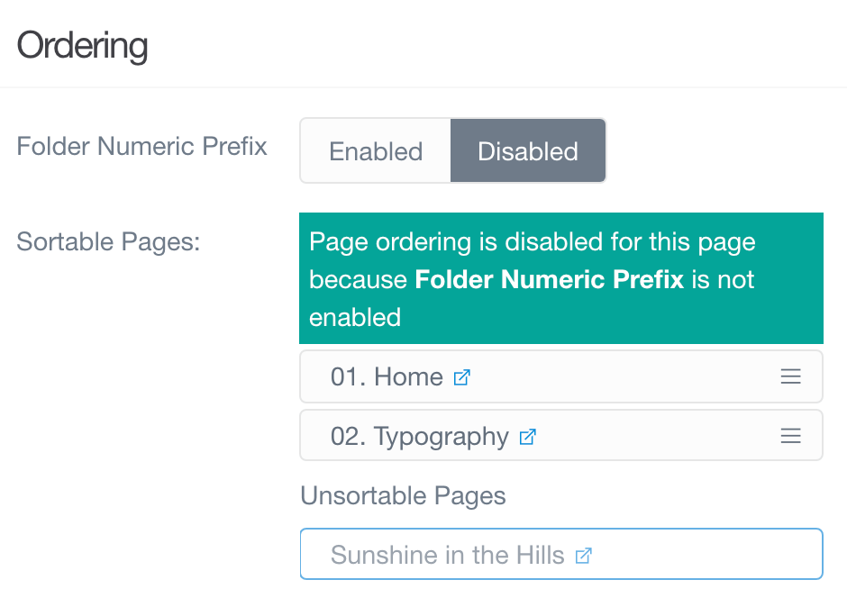The height and width of the screenshot is (616, 847).
Task: Click the Folder Numeric Prefix label
Action: [141, 146]
